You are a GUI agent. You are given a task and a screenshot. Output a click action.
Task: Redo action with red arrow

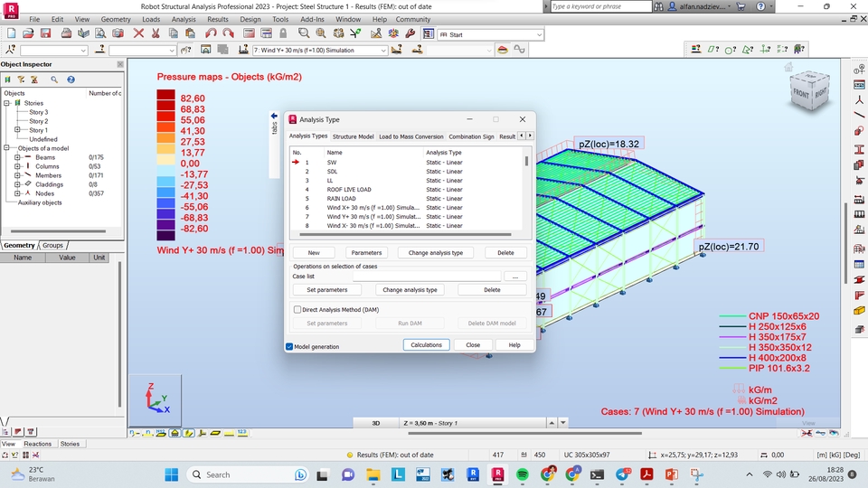click(x=228, y=33)
